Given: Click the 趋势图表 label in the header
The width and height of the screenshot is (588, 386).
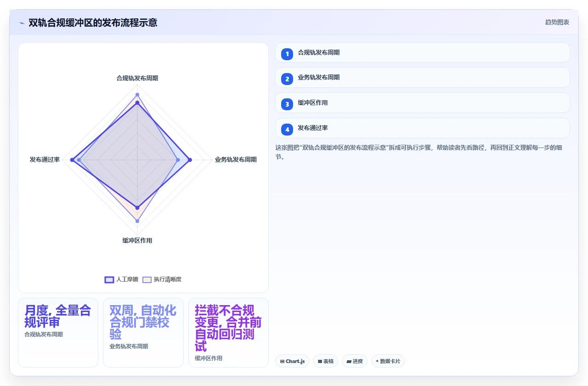Looking at the screenshot, I should click(557, 22).
